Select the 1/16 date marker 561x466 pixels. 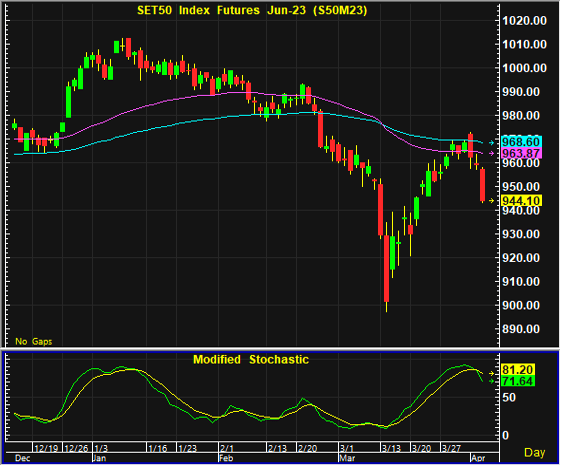157,448
